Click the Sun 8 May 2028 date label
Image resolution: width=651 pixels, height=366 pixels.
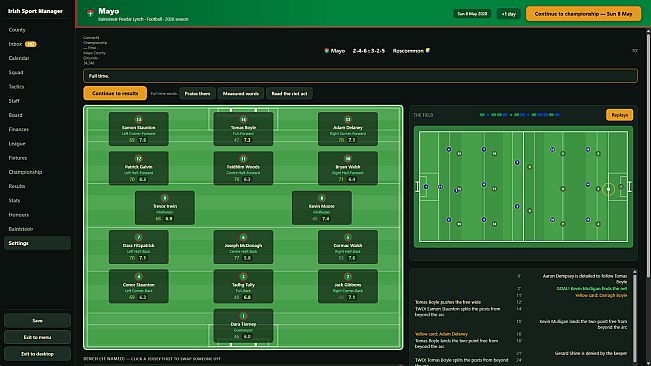(472, 14)
